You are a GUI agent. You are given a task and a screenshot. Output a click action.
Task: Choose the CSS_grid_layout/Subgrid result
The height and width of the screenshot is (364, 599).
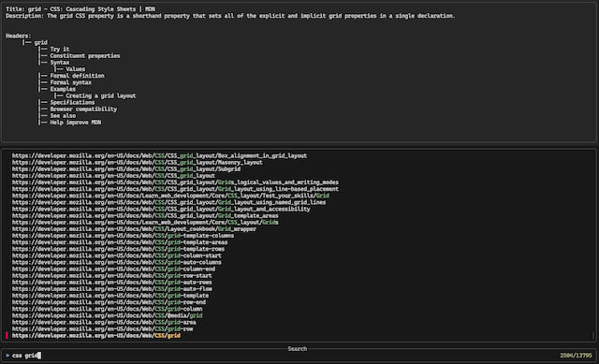(126, 169)
